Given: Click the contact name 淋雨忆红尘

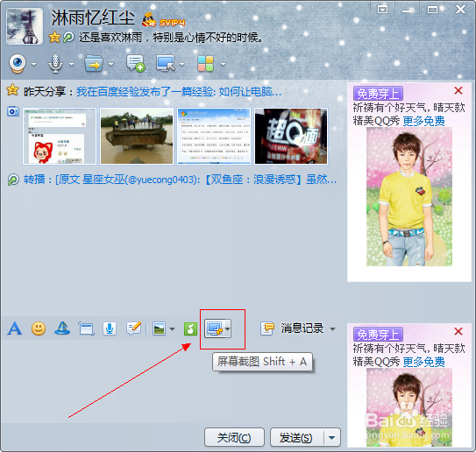Looking at the screenshot, I should click(93, 18).
